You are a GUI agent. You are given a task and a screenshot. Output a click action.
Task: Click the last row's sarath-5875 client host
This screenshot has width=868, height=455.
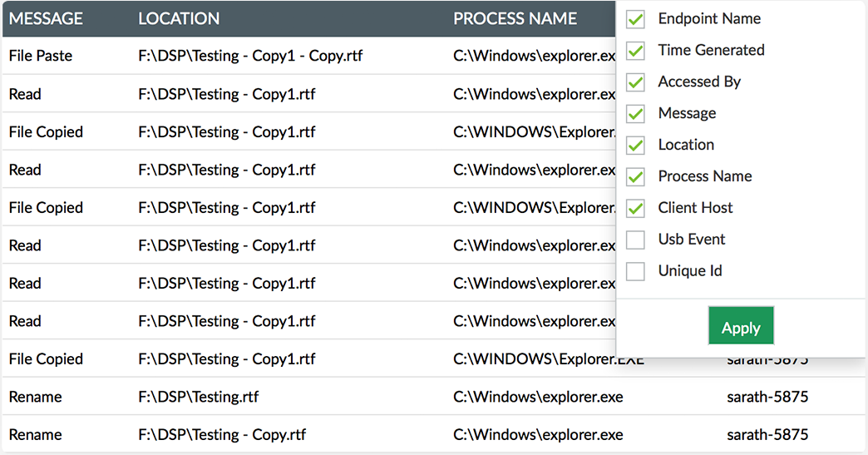point(767,434)
